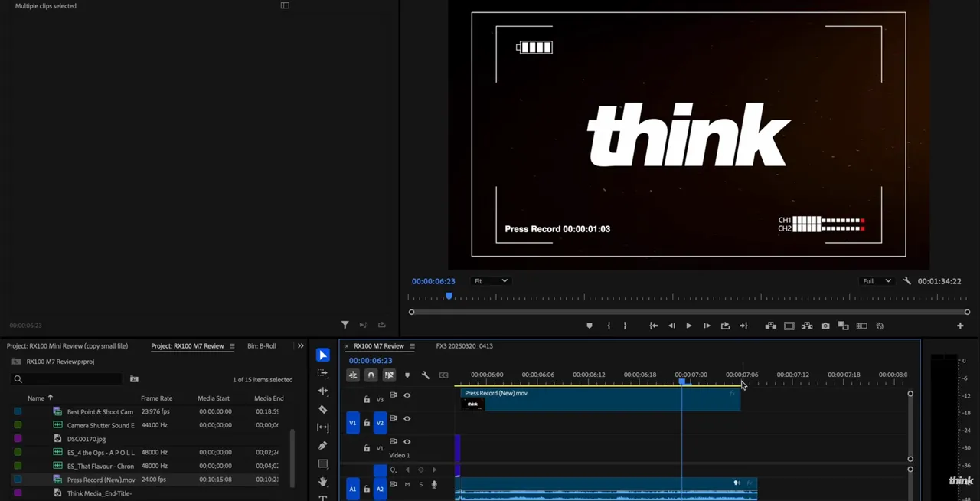Viewport: 980px width, 501px height.
Task: Toggle Snap in Timeline magnet button
Action: tap(371, 375)
